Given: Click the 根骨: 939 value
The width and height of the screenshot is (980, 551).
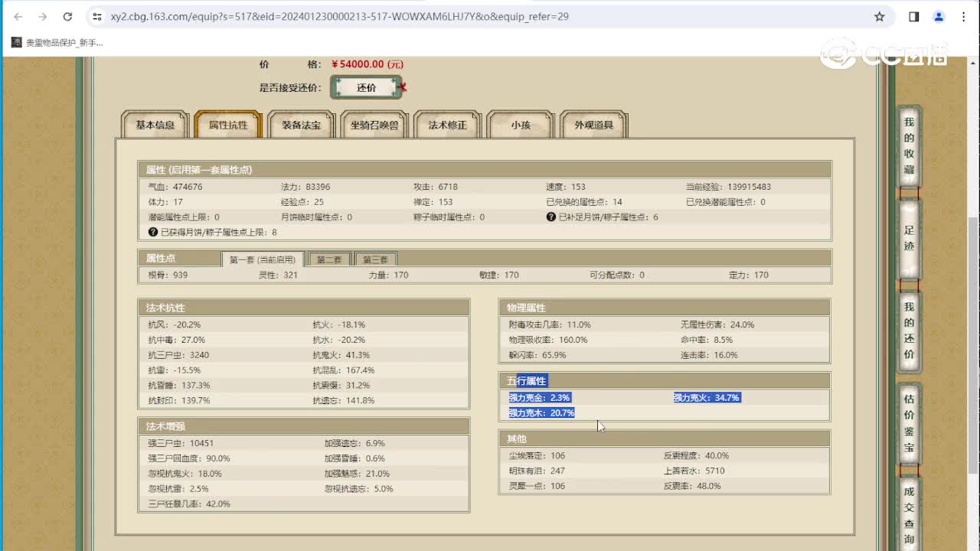Looking at the screenshot, I should (168, 275).
